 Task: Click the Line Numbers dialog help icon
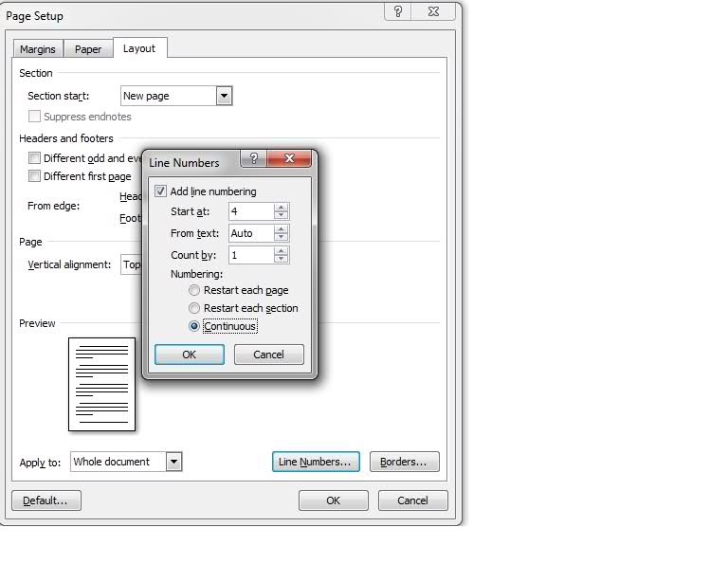(x=252, y=159)
